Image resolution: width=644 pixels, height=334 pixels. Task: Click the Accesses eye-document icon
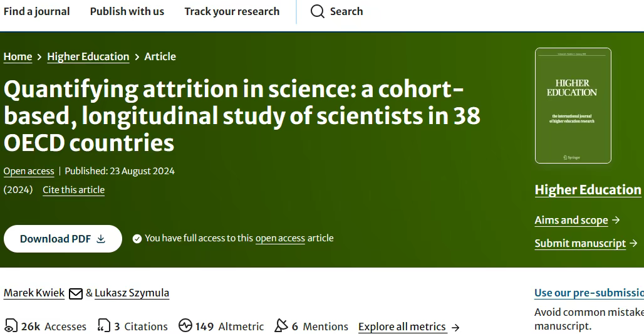(x=11, y=326)
